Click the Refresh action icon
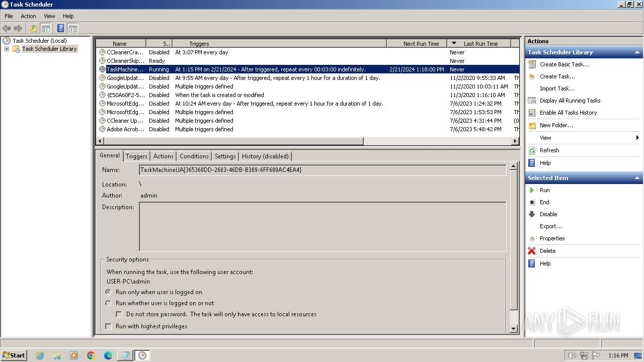This screenshot has width=644, height=362. (x=532, y=150)
